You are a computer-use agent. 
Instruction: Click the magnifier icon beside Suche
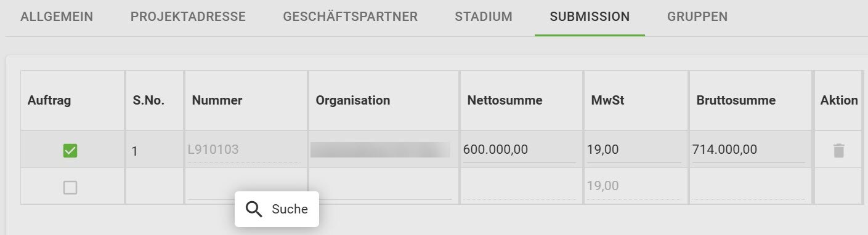254,209
